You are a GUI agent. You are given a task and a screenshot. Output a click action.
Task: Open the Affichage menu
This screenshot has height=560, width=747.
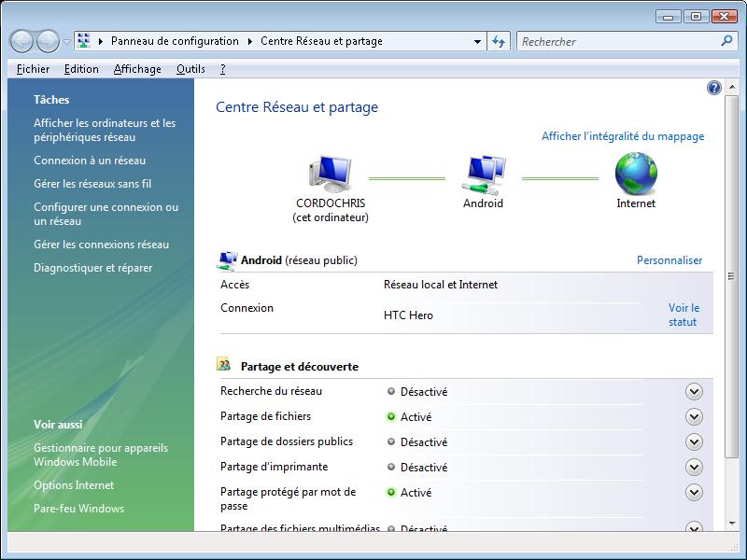point(137,69)
